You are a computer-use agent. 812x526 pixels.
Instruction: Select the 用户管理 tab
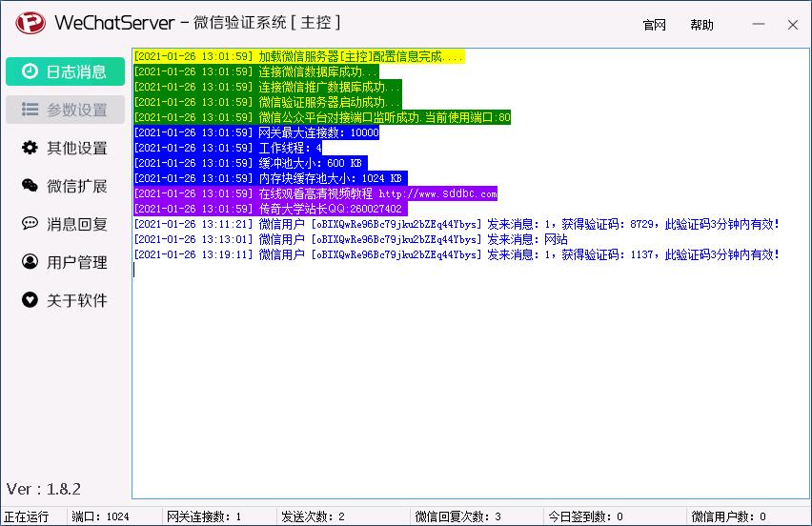65,262
